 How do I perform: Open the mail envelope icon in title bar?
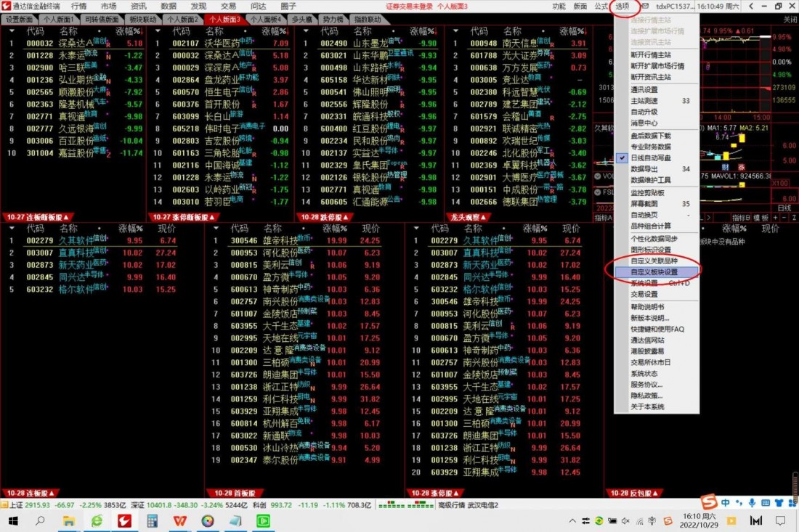645,6
